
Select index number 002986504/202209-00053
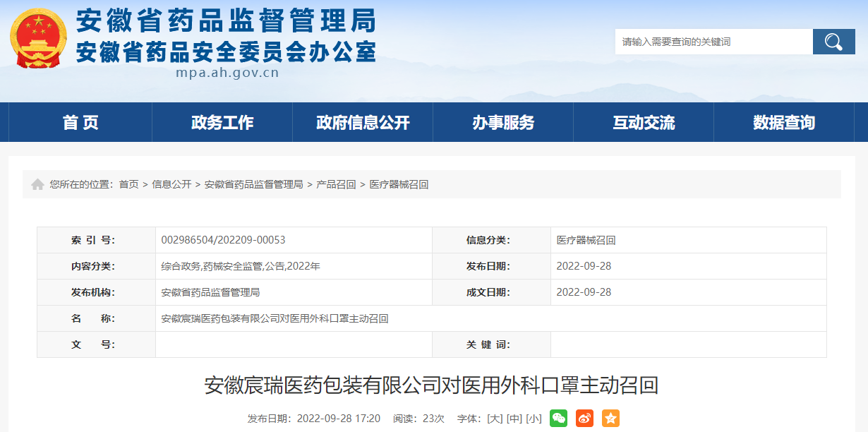tap(223, 240)
